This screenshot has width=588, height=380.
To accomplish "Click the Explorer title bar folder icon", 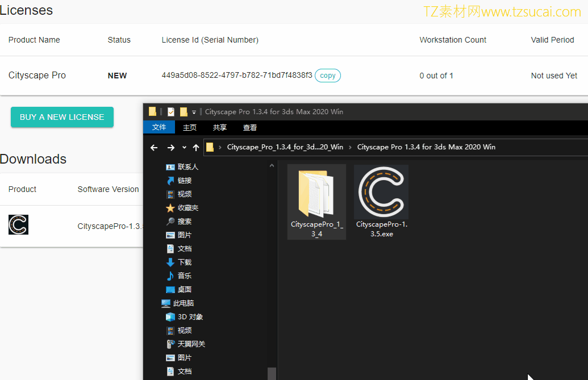I will click(x=152, y=111).
